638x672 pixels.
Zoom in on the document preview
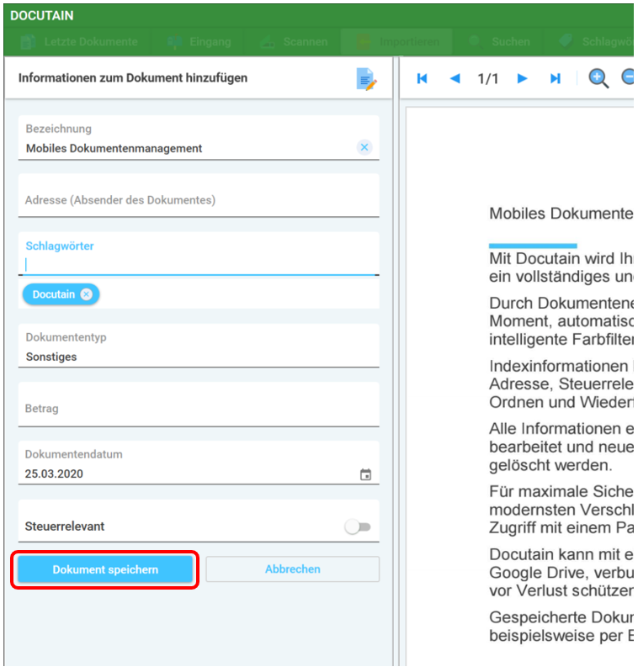pos(598,78)
